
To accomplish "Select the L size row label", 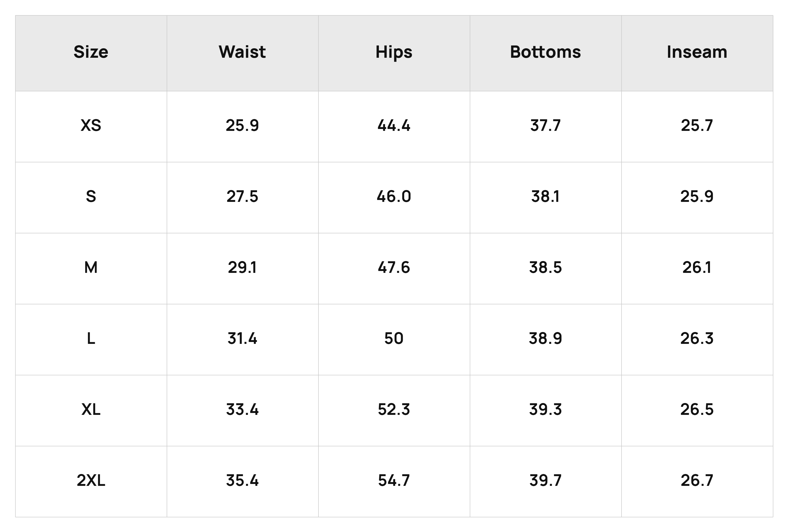I will pyautogui.click(x=91, y=338).
